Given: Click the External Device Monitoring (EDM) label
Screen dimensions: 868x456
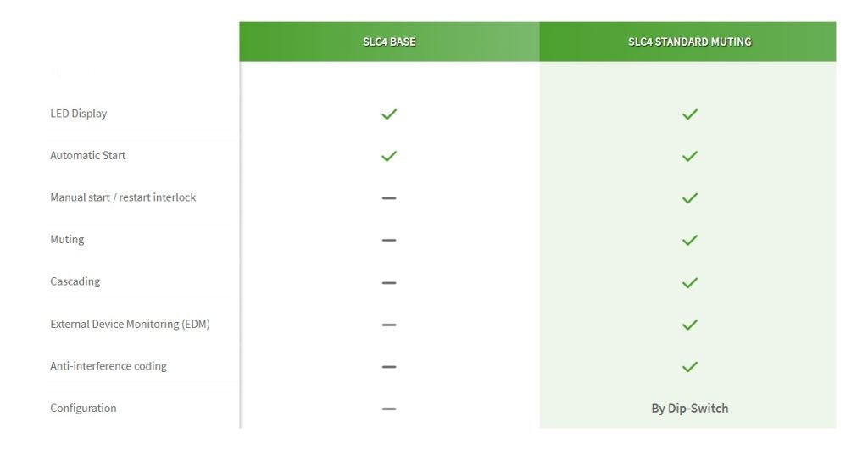Looking at the screenshot, I should [130, 324].
